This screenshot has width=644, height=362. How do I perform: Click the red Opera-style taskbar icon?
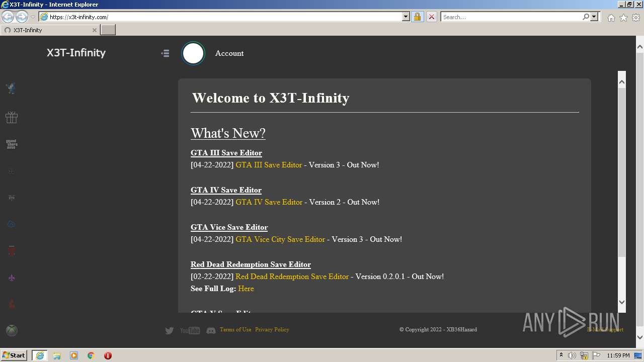(x=108, y=355)
